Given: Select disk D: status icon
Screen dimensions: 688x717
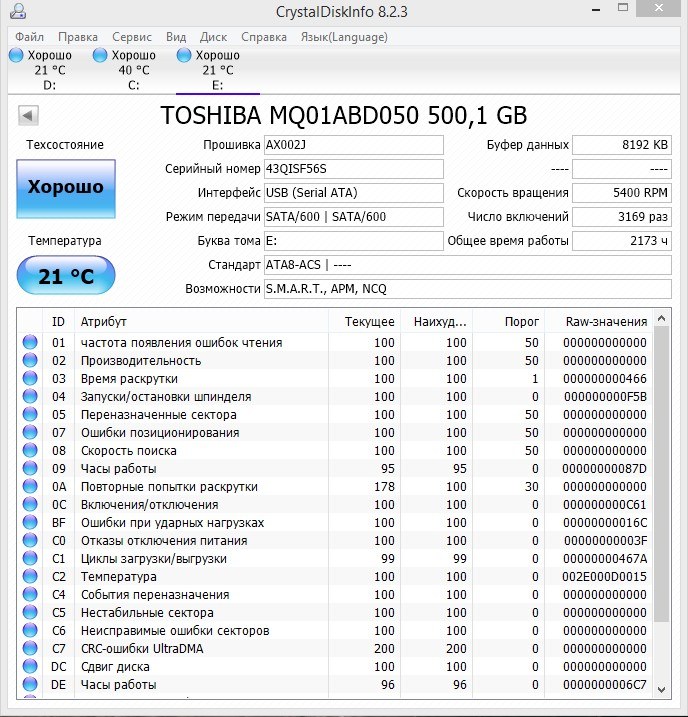Looking at the screenshot, I should click(16, 55).
